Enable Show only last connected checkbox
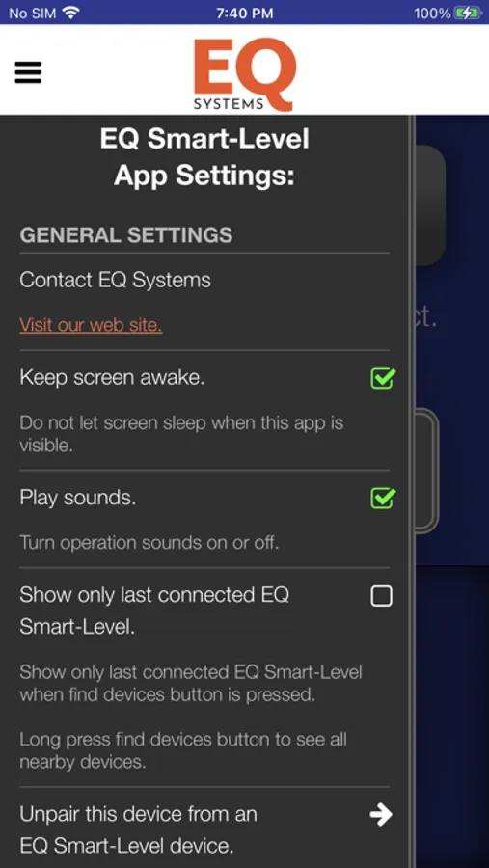This screenshot has height=868, width=489. click(381, 596)
